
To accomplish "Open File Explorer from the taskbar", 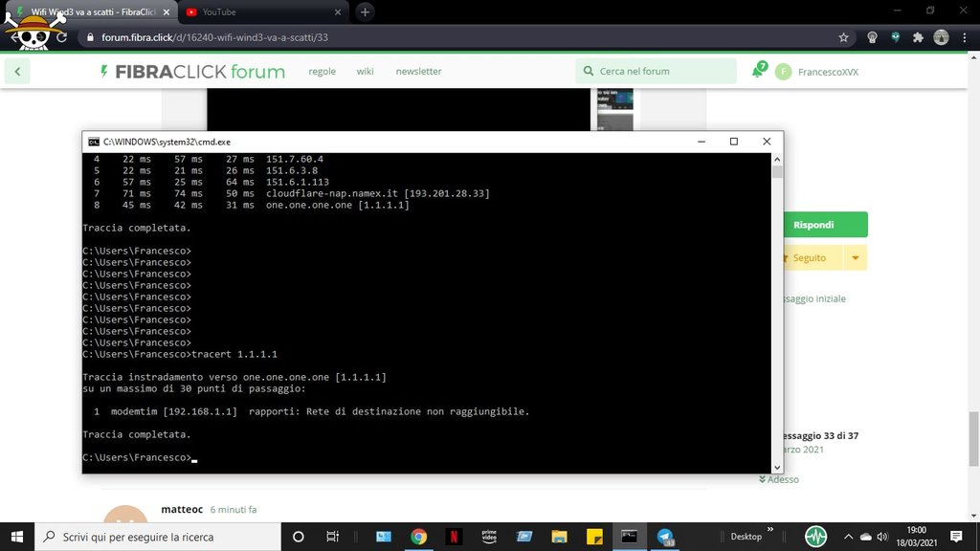I will tap(559, 537).
